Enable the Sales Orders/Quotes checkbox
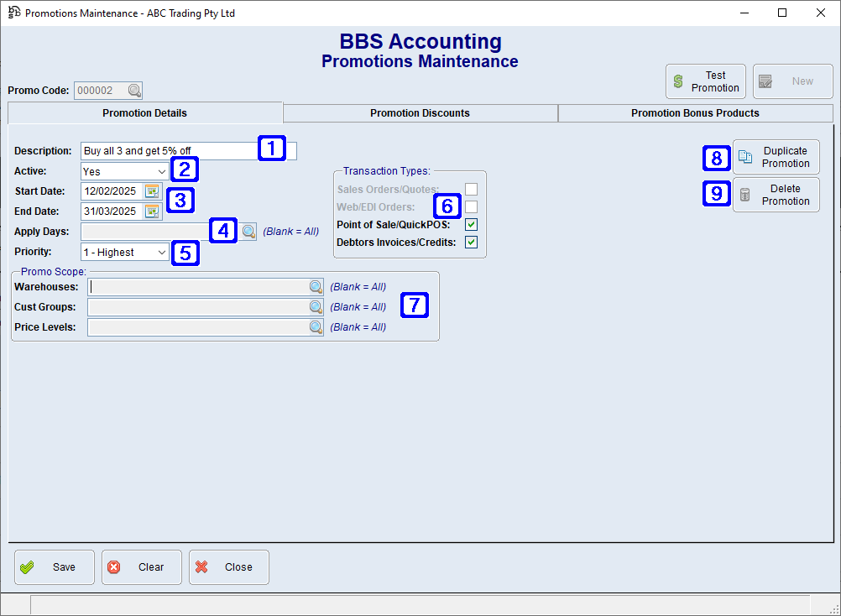The height and width of the screenshot is (616, 841). tap(471, 190)
